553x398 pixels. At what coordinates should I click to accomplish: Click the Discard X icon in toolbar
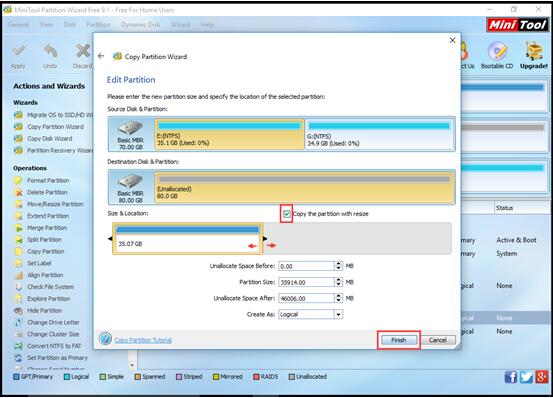[83, 51]
